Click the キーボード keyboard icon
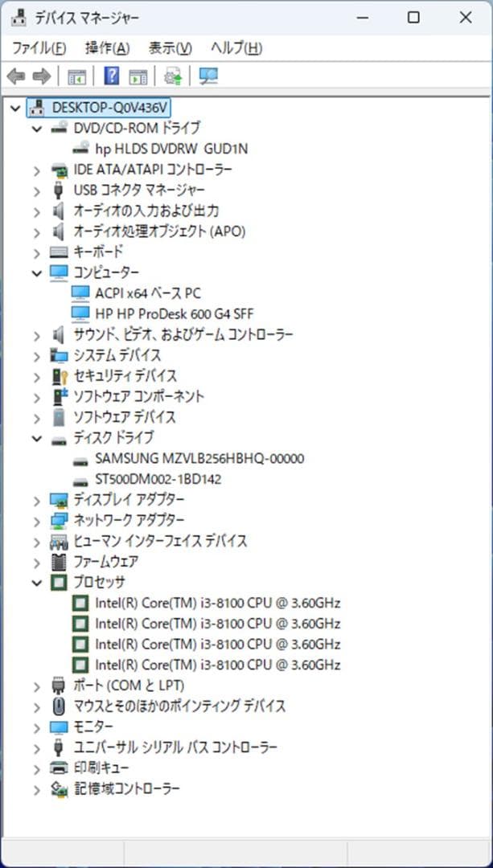This screenshot has height=868, width=493. click(60, 252)
